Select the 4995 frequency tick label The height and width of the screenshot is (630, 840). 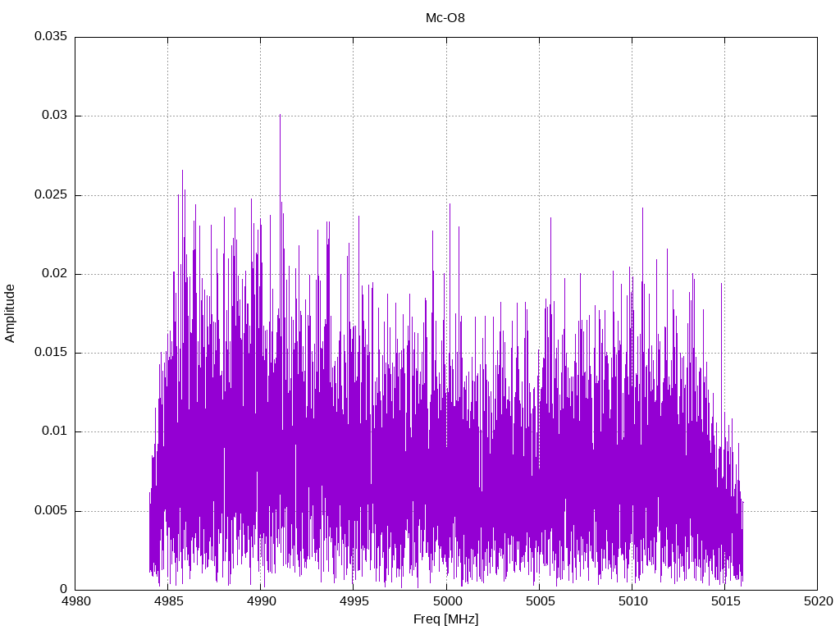coord(354,601)
